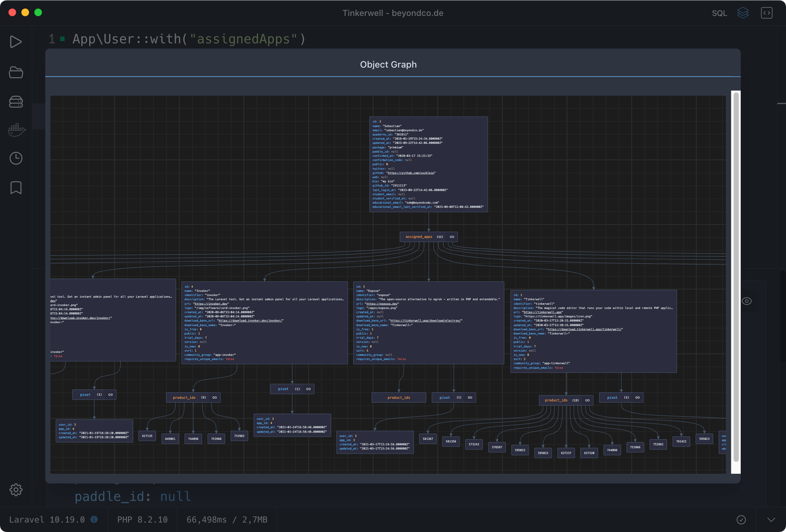This screenshot has height=532, width=786.
Task: Open the download.tinkerwell.app/tinkerwell link
Action: 584,329
